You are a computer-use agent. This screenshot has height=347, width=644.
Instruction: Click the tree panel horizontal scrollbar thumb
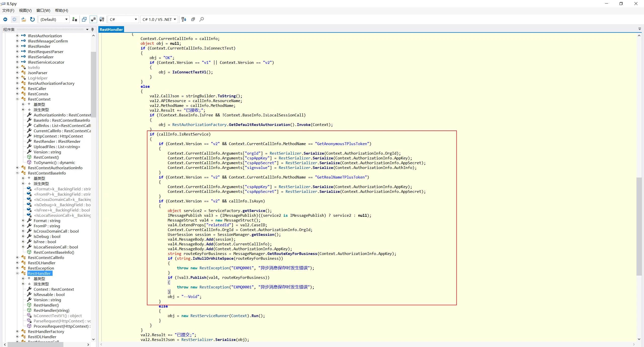[x=35, y=344]
